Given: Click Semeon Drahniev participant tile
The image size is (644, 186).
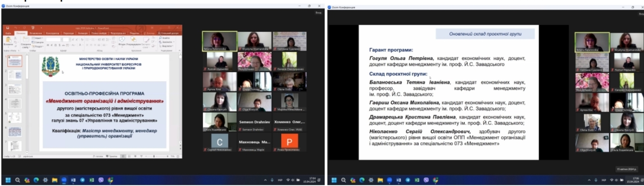Looking at the screenshot, I should pos(254,122).
